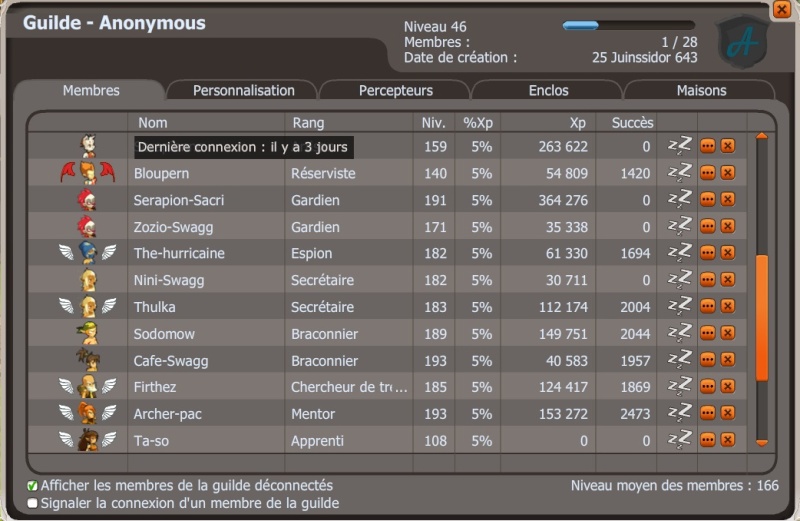This screenshot has width=800, height=521.
Task: Click the Firthez member name
Action: pos(155,387)
